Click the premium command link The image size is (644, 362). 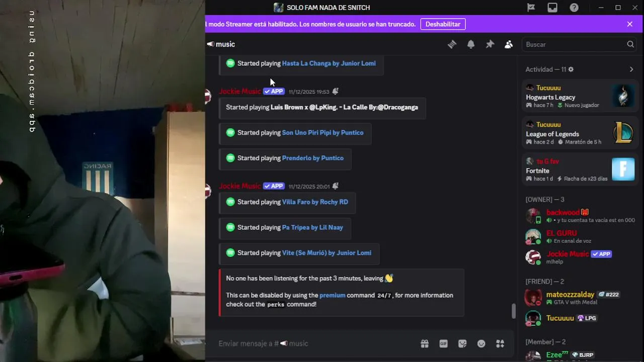click(332, 295)
